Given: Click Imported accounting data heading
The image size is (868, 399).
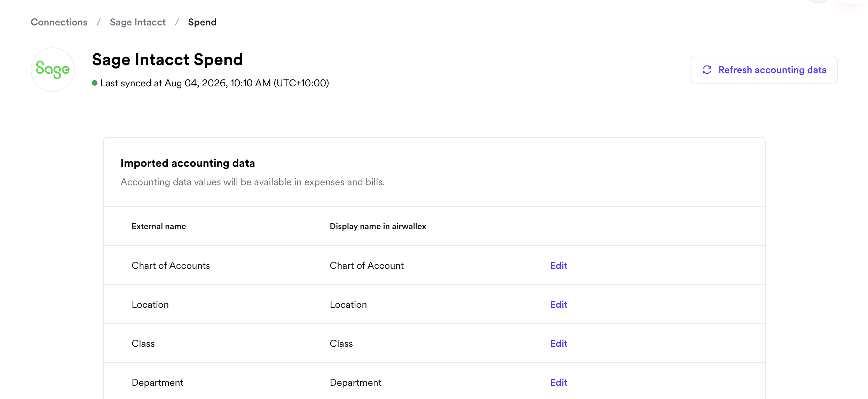Looking at the screenshot, I should [188, 163].
